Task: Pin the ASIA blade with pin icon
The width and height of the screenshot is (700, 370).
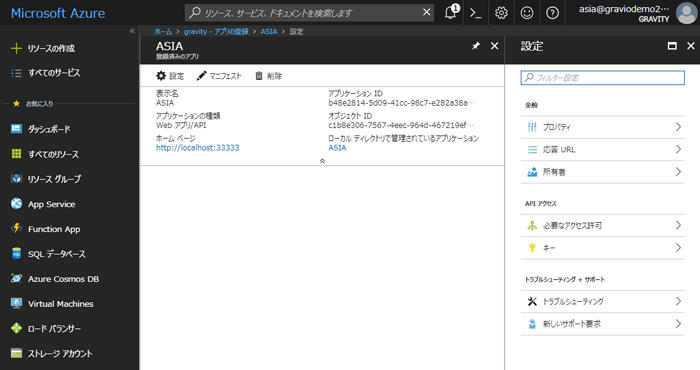Action: pyautogui.click(x=476, y=46)
